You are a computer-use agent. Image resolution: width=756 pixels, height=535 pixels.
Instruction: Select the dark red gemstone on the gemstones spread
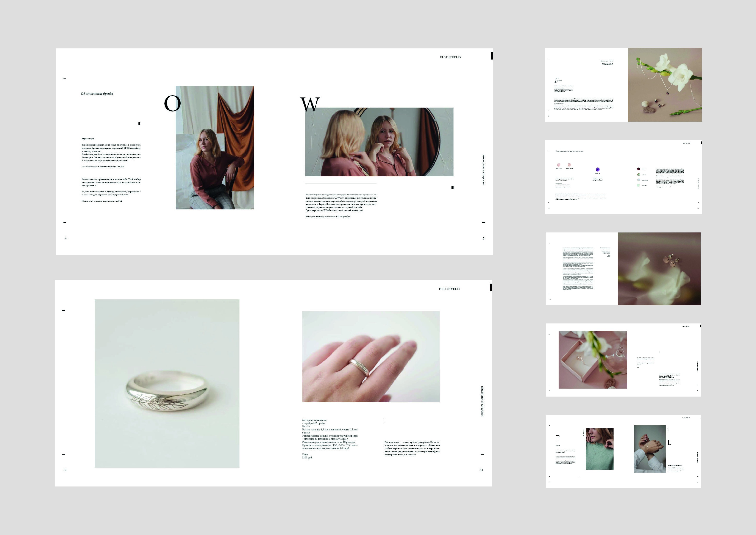point(639,169)
